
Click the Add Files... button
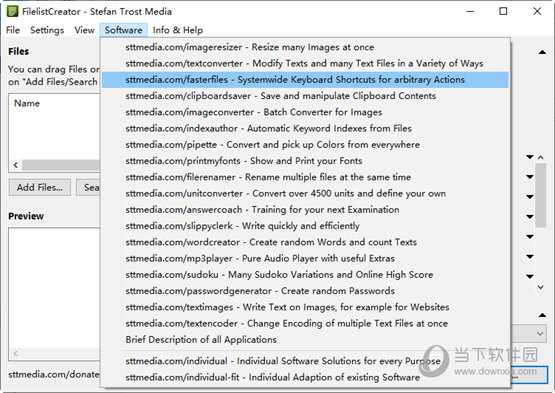tap(40, 187)
